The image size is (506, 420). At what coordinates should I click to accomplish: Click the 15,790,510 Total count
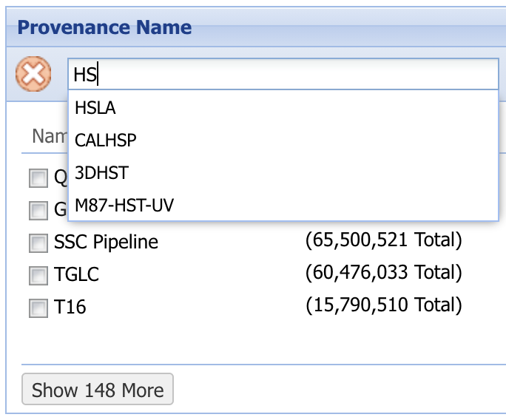coord(383,305)
